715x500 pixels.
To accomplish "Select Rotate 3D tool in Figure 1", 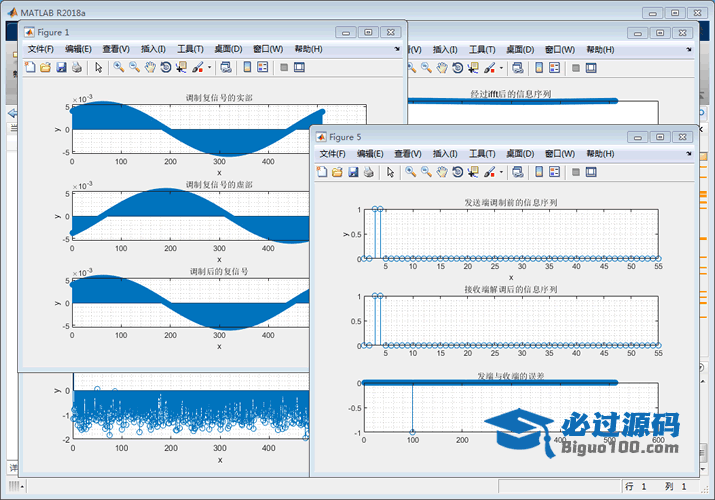I will [165, 68].
